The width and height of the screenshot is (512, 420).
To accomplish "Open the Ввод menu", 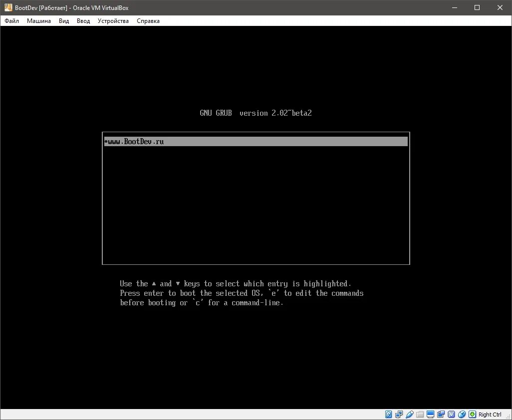I will click(83, 21).
